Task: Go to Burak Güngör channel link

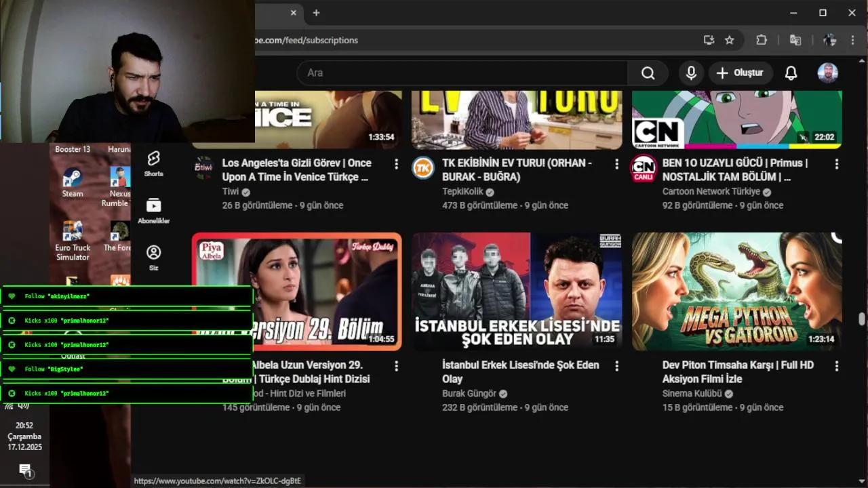Action: [469, 394]
